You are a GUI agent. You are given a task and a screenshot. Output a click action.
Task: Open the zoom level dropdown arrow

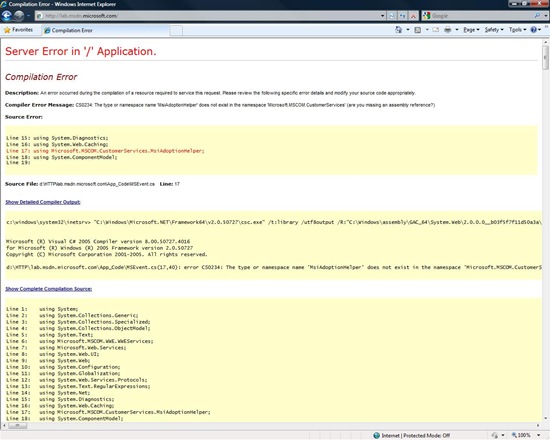tap(539, 435)
